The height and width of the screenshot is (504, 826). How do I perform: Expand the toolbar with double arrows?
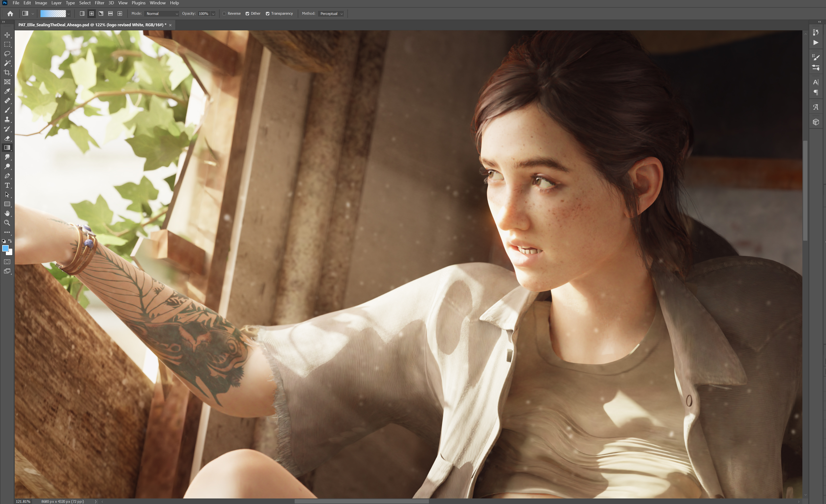(x=3, y=22)
